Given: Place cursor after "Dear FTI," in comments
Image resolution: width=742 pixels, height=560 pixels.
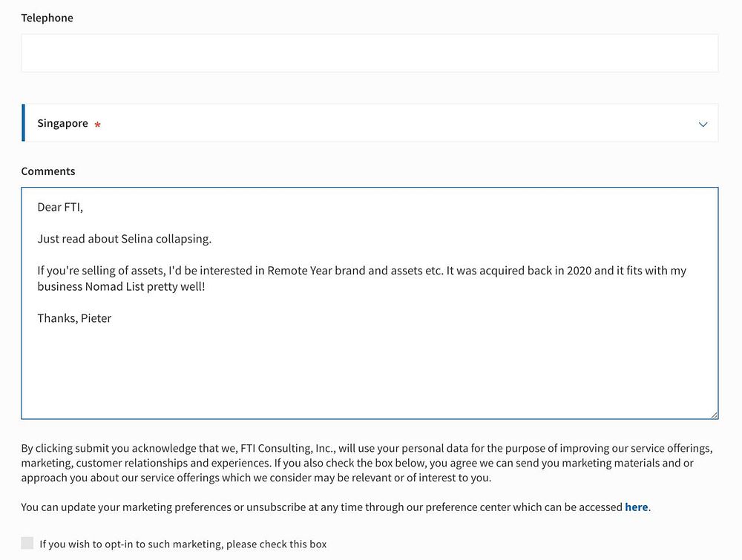Looking at the screenshot, I should [84, 208].
